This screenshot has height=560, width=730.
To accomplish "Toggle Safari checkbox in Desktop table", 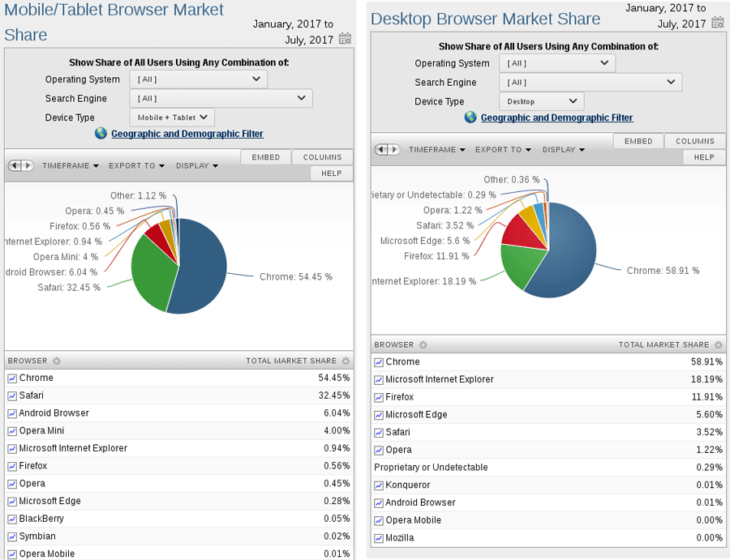I will (379, 433).
